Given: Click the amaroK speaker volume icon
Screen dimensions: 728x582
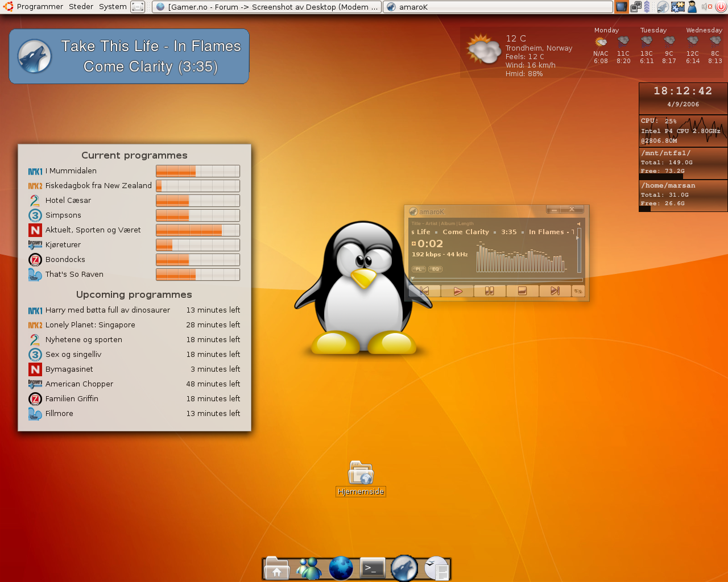Looking at the screenshot, I should [578, 224].
